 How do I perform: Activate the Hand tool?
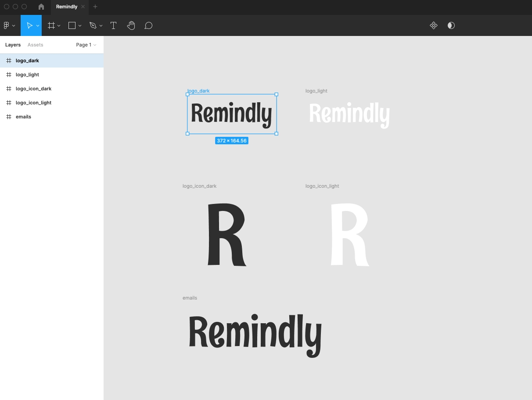(131, 25)
